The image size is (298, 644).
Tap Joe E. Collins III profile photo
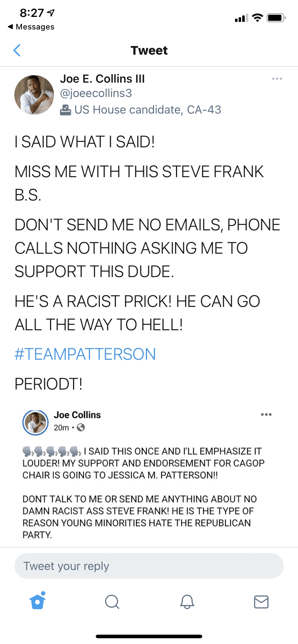coord(34,95)
